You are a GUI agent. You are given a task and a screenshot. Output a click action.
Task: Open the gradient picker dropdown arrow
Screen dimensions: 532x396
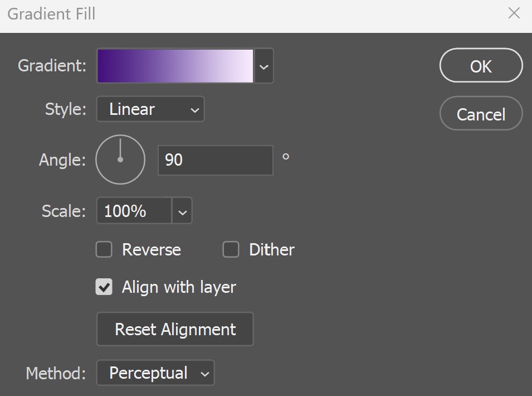(264, 66)
